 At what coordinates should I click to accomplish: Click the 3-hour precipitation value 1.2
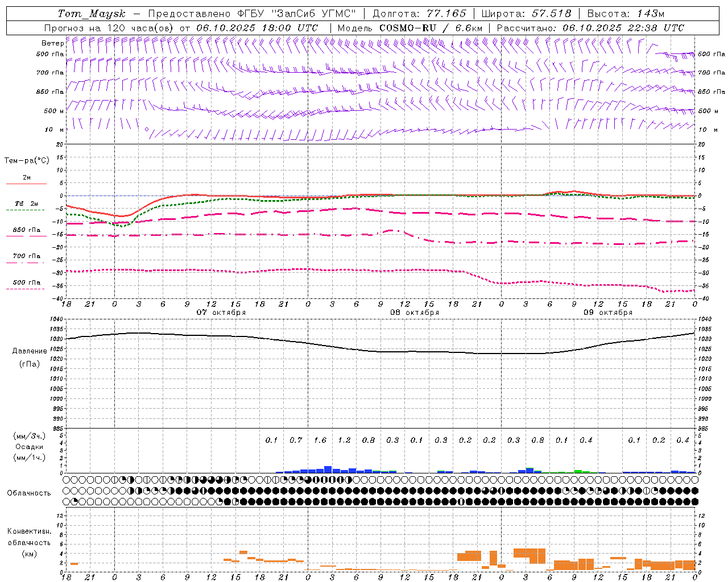(344, 440)
